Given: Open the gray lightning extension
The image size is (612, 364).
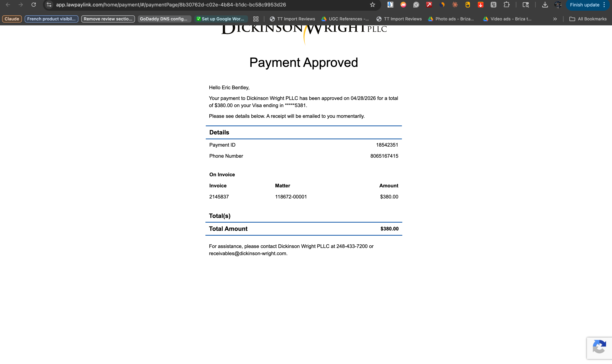Looking at the screenshot, I should pyautogui.click(x=493, y=5).
